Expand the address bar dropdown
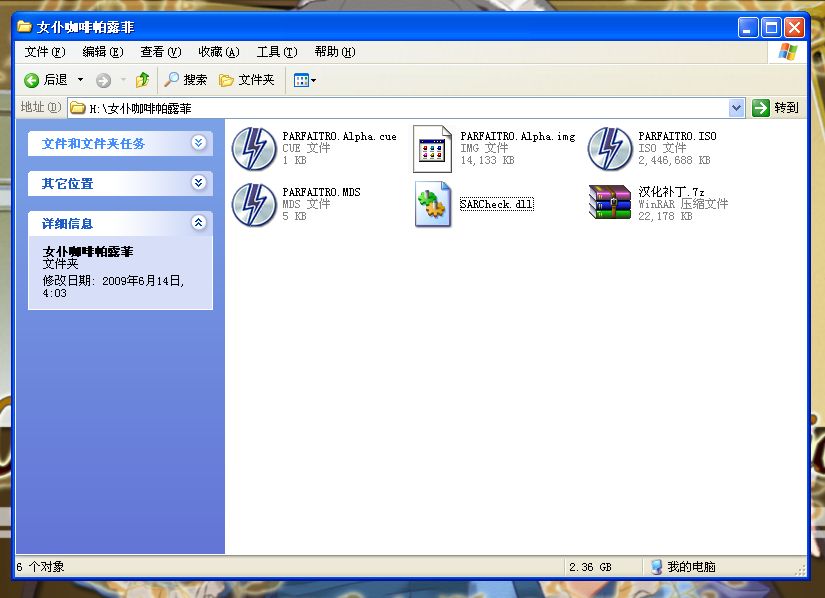 [737, 108]
